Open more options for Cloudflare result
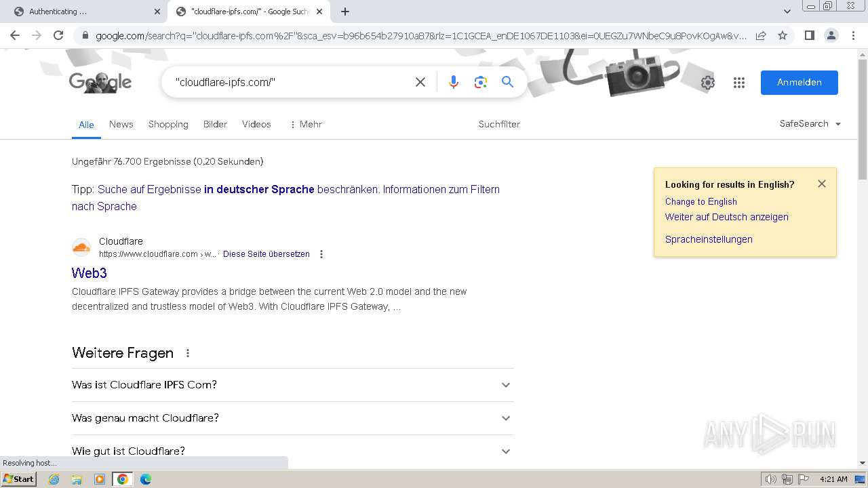 pos(321,254)
